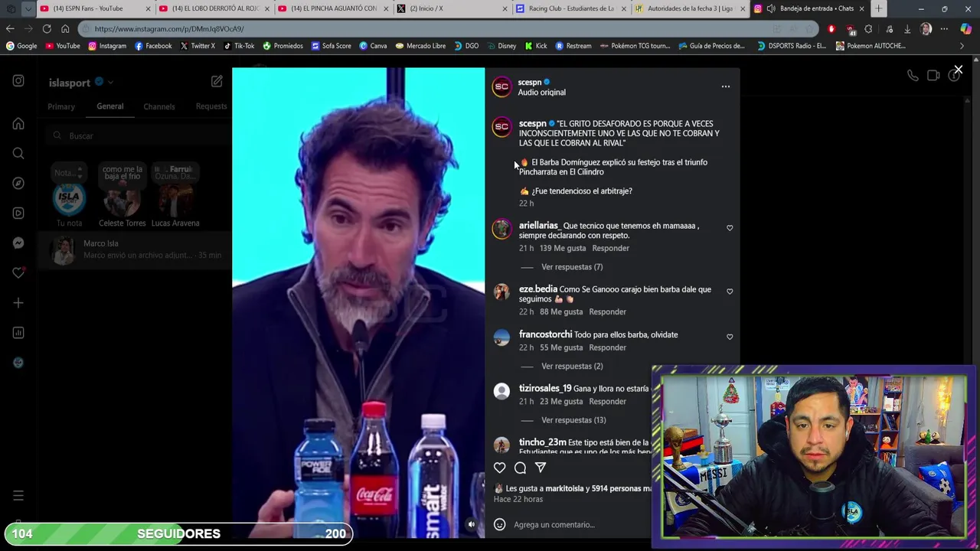980x551 pixels.
Task: Close the Inicio / X tab
Action: (505, 8)
